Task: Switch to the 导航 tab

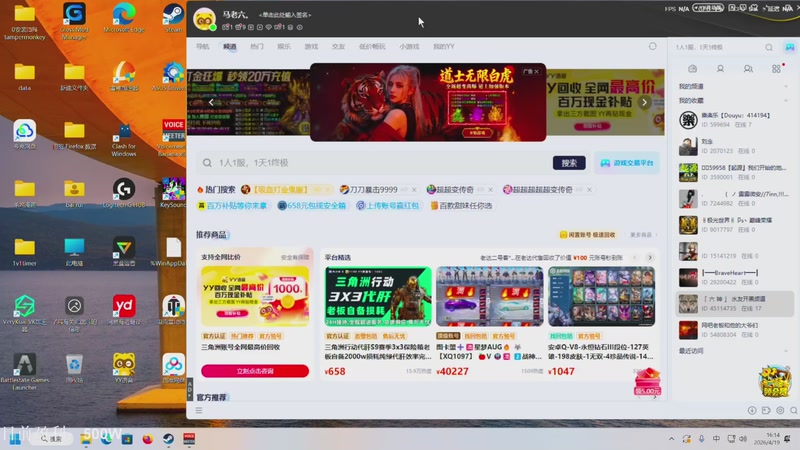Action: [x=203, y=46]
